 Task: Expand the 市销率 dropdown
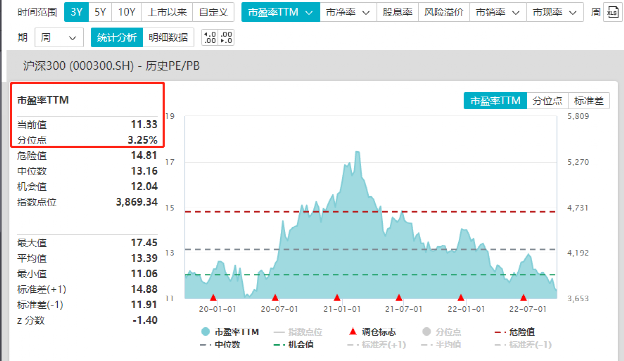[497, 12]
